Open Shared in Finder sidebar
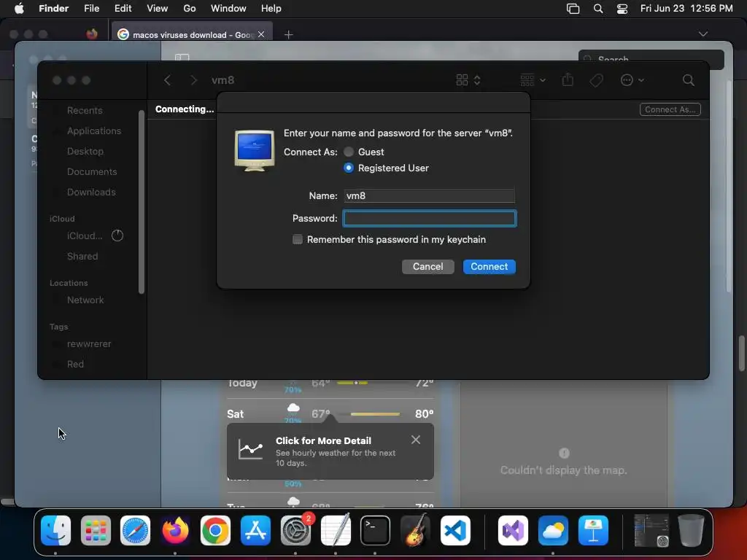The height and width of the screenshot is (560, 747). [82, 257]
